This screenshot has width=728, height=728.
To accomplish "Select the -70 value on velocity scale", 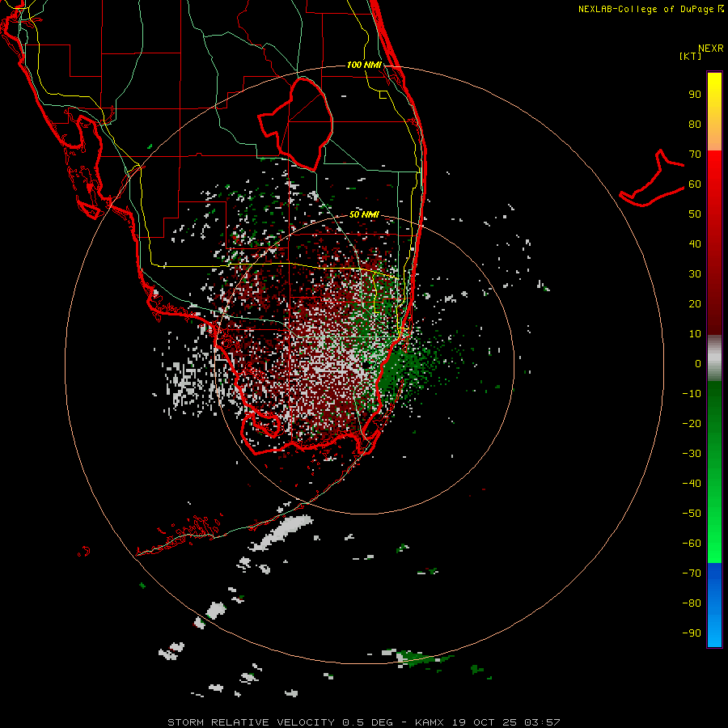I will (x=692, y=573).
